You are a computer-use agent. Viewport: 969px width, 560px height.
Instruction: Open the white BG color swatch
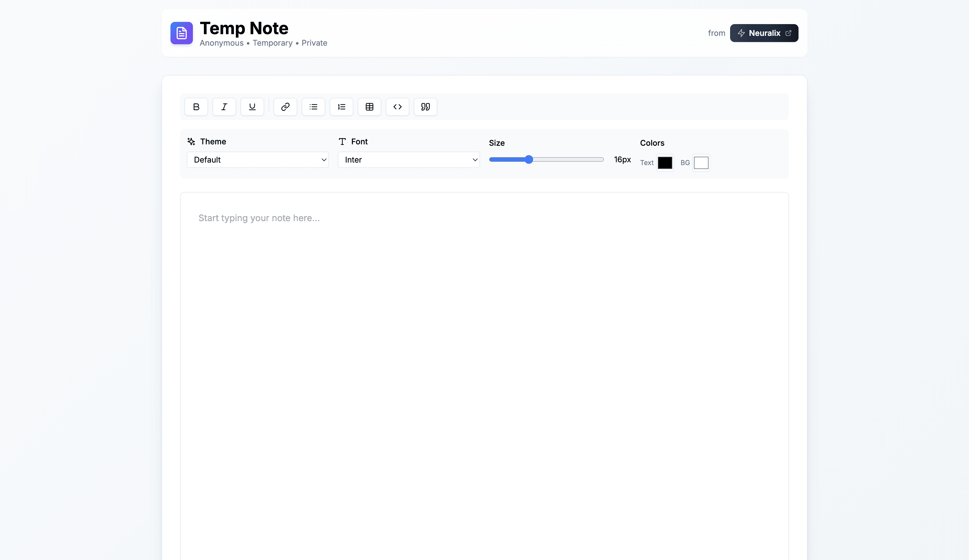(x=701, y=163)
